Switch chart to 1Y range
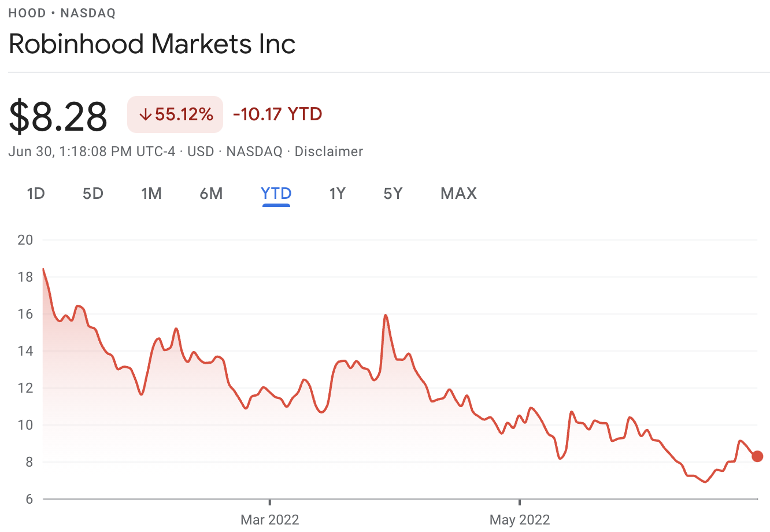The image size is (770, 532). (x=337, y=193)
